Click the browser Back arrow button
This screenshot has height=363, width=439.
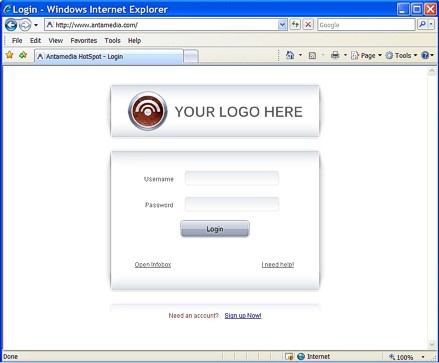click(x=11, y=25)
